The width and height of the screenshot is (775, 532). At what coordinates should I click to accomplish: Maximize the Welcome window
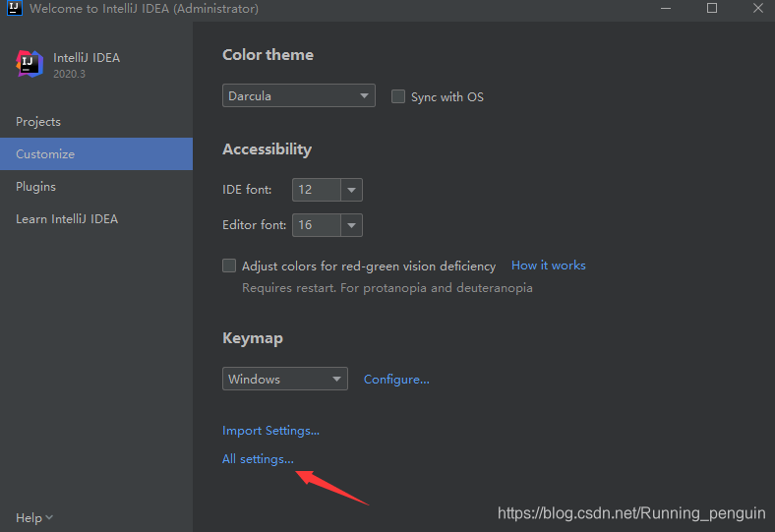[x=712, y=9]
